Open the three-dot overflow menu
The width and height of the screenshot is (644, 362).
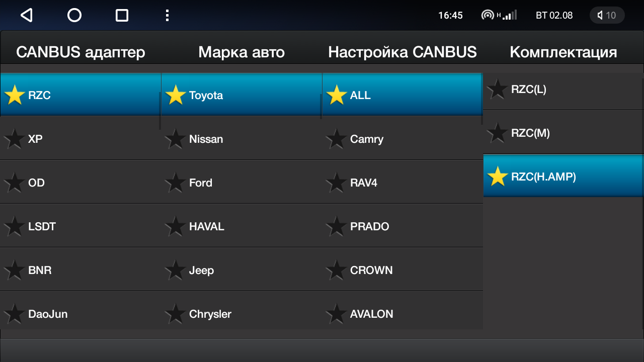167,15
